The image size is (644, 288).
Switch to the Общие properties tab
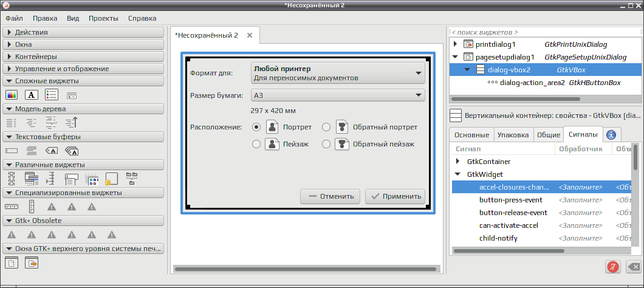coord(549,135)
